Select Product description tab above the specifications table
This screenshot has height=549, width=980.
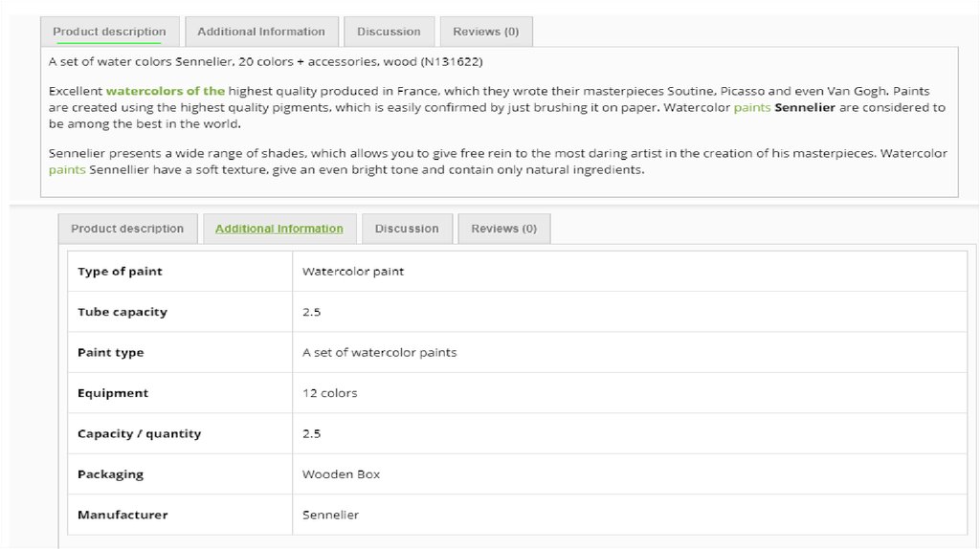point(127,229)
